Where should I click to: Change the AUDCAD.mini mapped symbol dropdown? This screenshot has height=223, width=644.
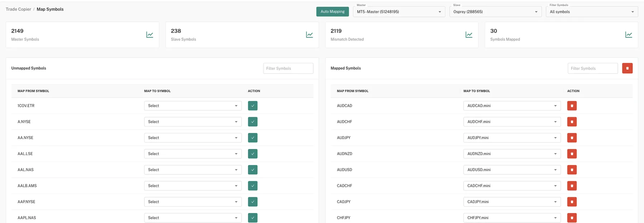point(512,106)
